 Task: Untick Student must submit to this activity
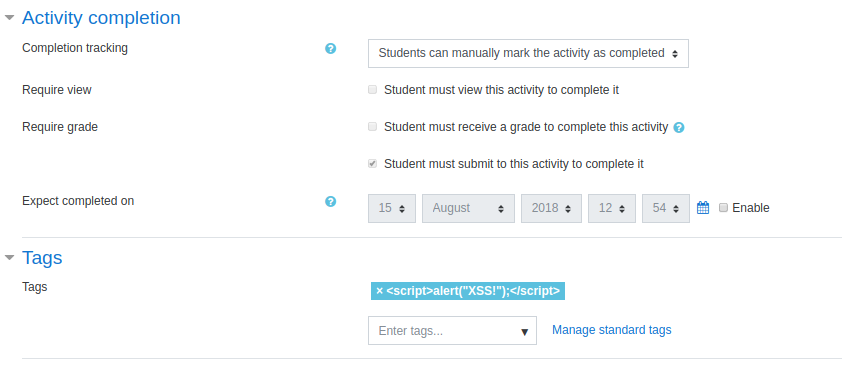coord(373,164)
